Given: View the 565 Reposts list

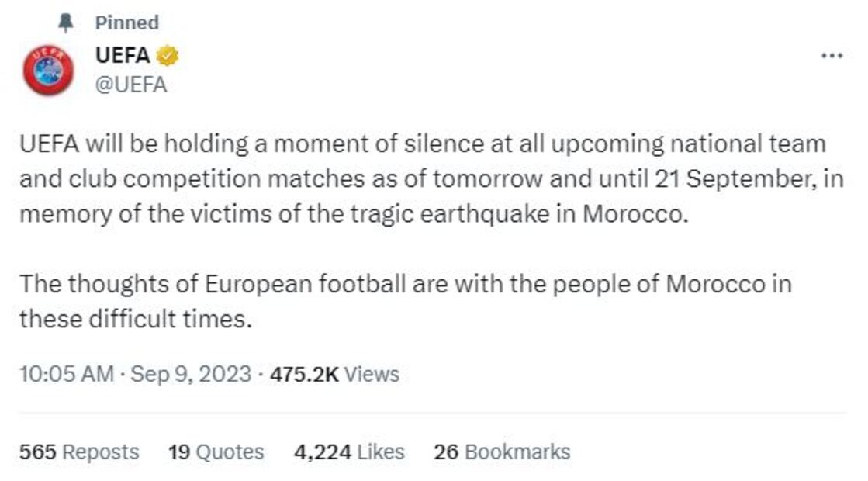Looking at the screenshot, I should point(79,452).
